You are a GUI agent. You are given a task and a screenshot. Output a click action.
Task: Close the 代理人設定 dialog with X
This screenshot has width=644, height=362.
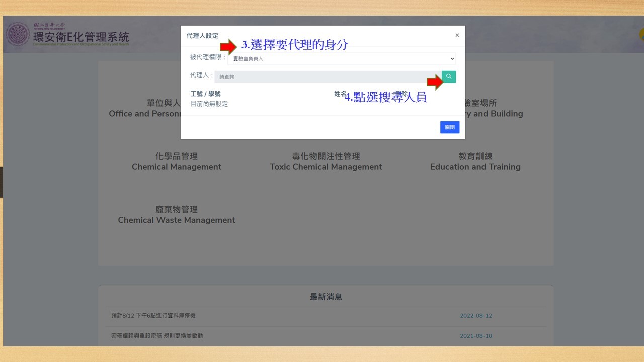click(457, 35)
